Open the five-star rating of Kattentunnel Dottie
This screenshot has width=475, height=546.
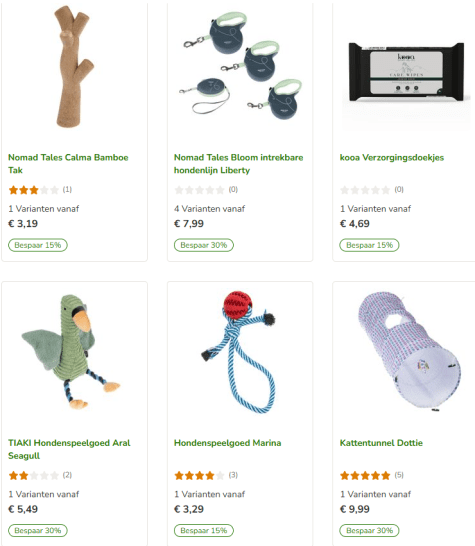point(365,475)
